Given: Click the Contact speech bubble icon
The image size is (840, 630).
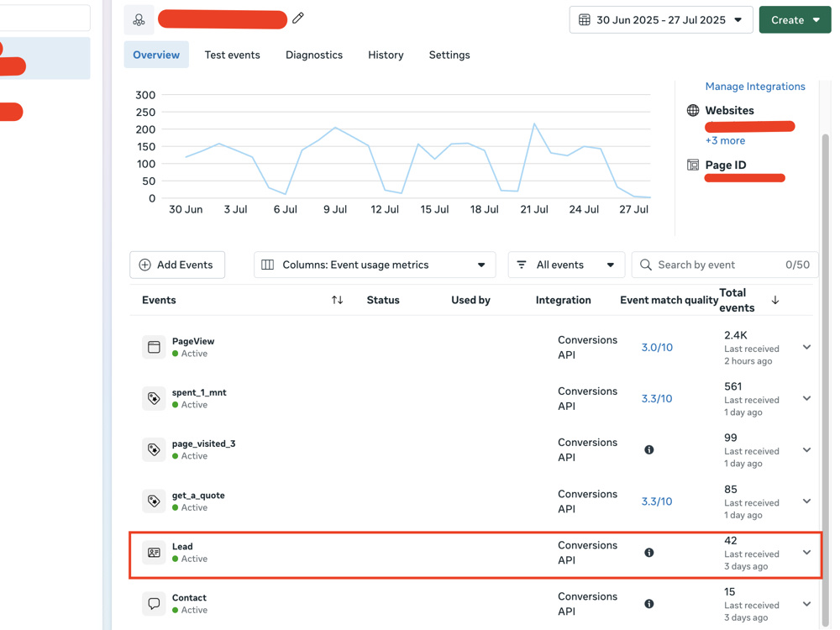Looking at the screenshot, I should point(154,604).
